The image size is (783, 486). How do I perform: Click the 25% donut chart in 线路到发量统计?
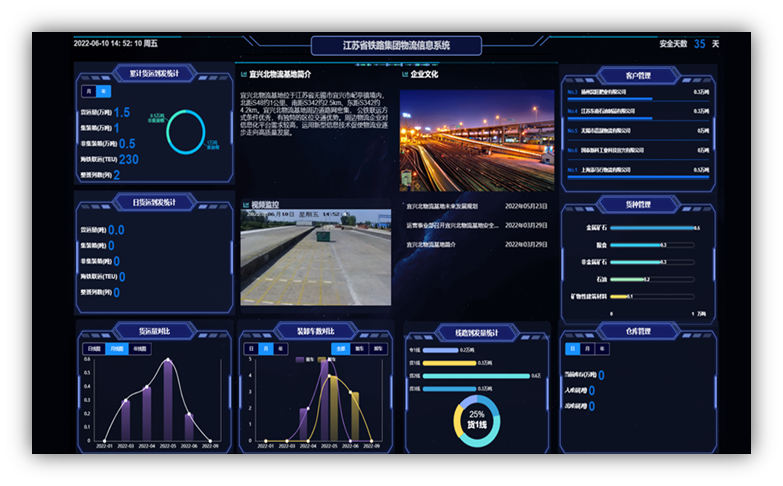[x=476, y=420]
